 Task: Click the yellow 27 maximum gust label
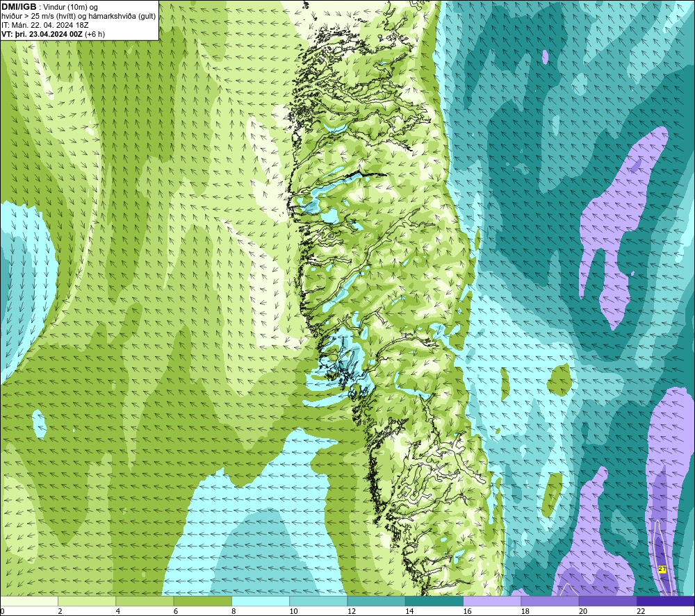point(662,569)
